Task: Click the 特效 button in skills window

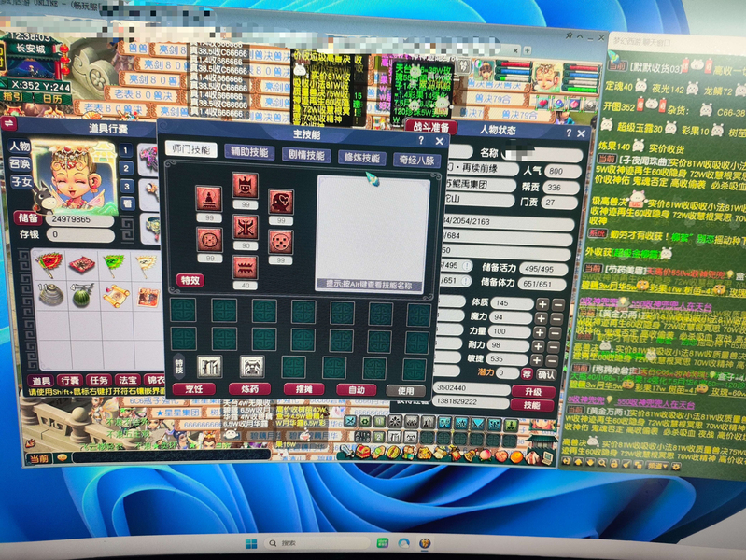Action: [x=190, y=280]
